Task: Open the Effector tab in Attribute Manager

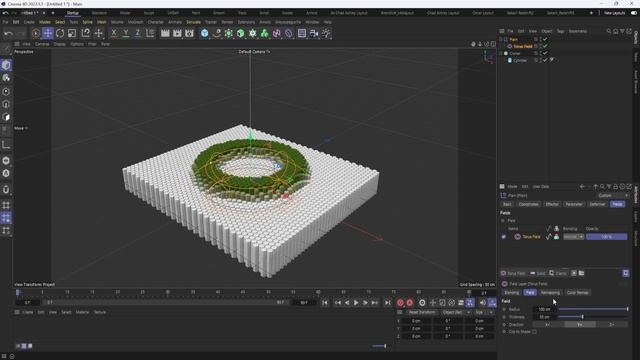Action: click(x=552, y=204)
